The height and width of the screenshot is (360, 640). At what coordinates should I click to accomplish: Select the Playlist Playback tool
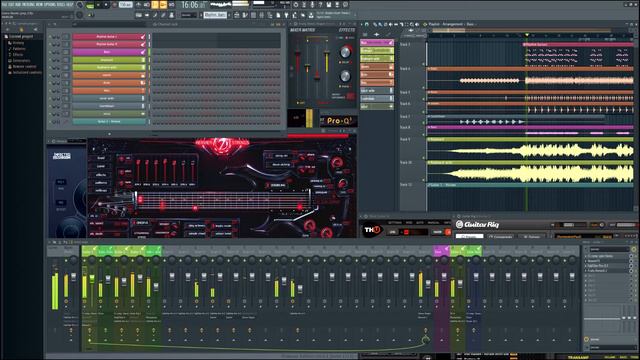pyautogui.click(x=417, y=24)
